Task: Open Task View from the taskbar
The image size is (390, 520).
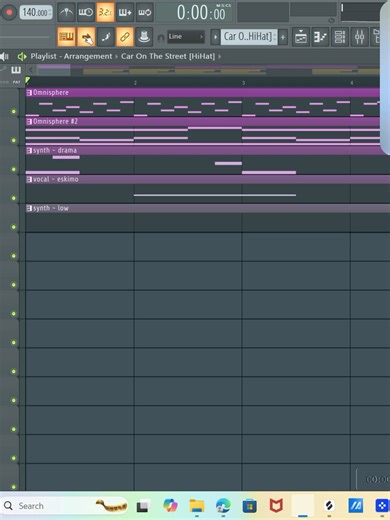Action: coord(143,506)
